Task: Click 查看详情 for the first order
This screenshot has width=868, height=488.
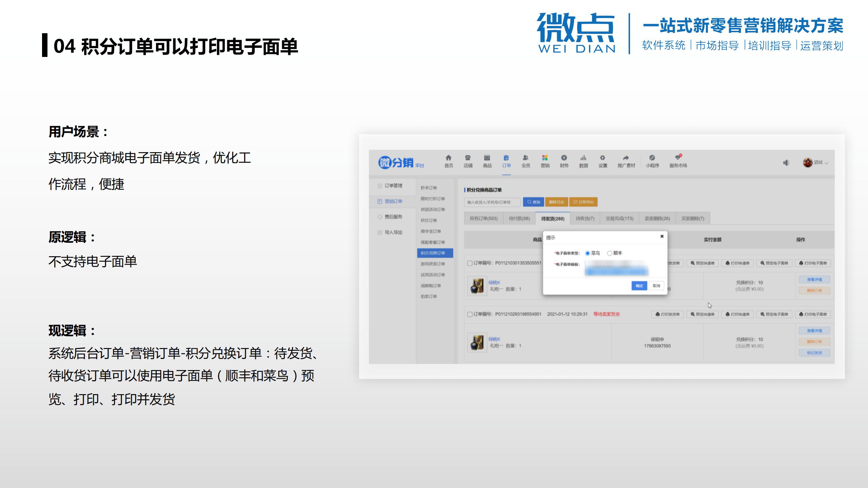Action: (x=814, y=280)
